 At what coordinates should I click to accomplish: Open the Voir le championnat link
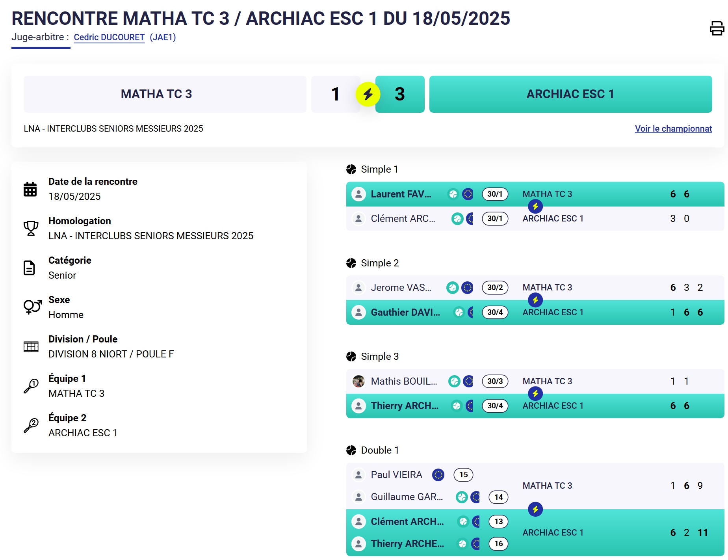click(673, 128)
